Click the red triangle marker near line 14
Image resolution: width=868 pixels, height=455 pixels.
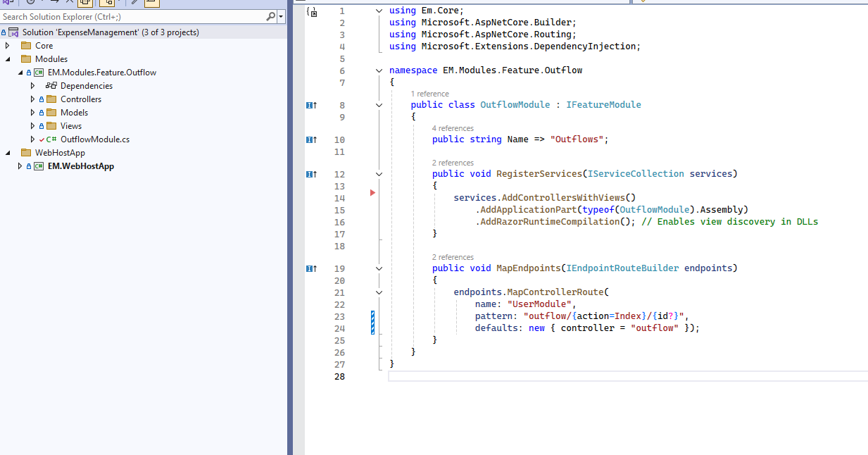(373, 192)
